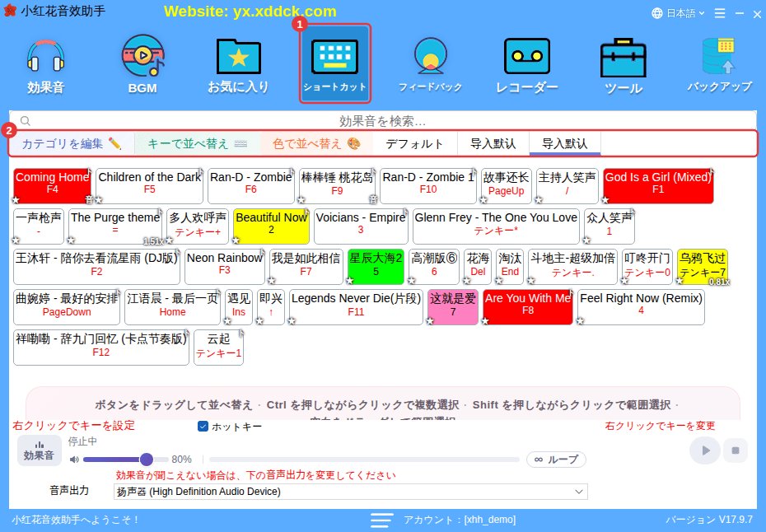Image resolution: width=766 pixels, height=532 pixels.
Task: Click the 効果音 equalizer button near the player
Action: click(39, 450)
